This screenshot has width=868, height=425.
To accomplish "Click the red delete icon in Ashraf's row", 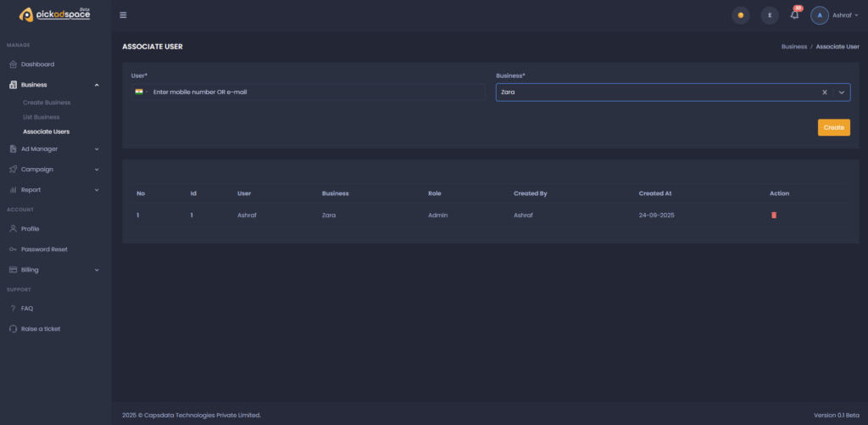I will [773, 215].
